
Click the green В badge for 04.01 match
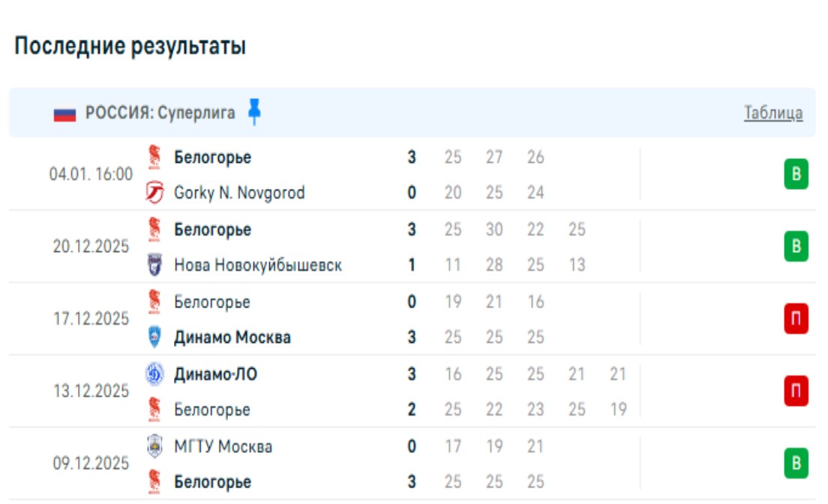tap(796, 175)
